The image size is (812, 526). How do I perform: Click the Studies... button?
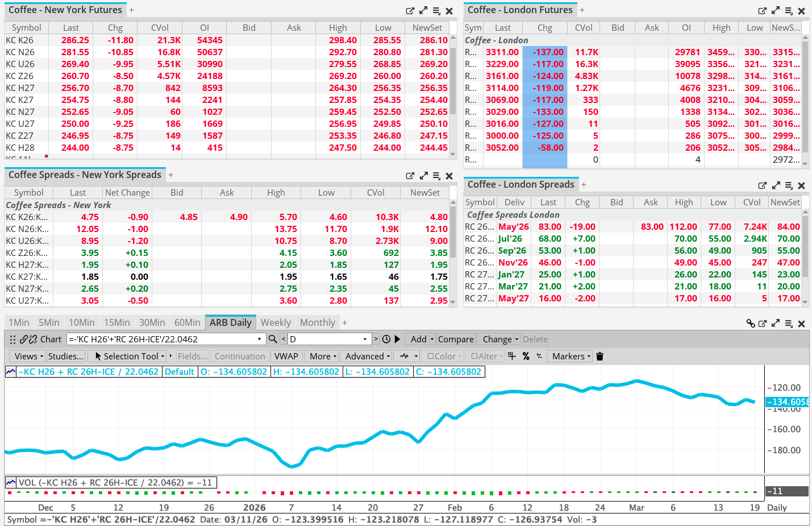[x=66, y=356]
